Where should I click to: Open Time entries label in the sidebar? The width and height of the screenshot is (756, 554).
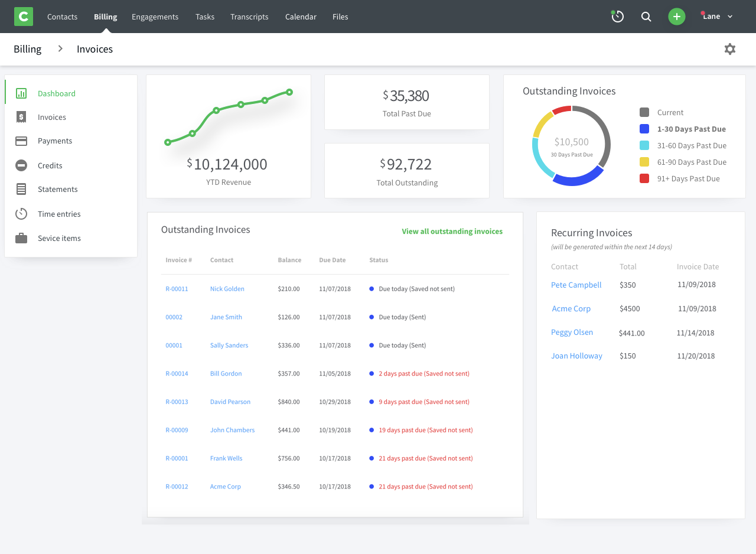pyautogui.click(x=59, y=214)
